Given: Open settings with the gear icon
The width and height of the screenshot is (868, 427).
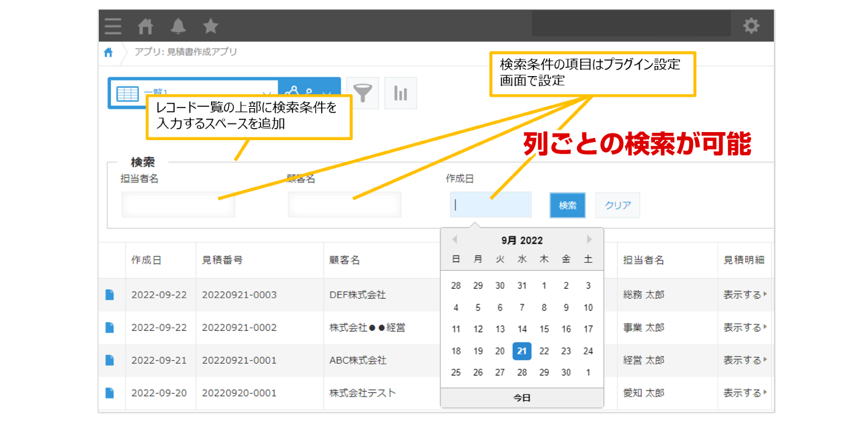Looking at the screenshot, I should point(751,25).
